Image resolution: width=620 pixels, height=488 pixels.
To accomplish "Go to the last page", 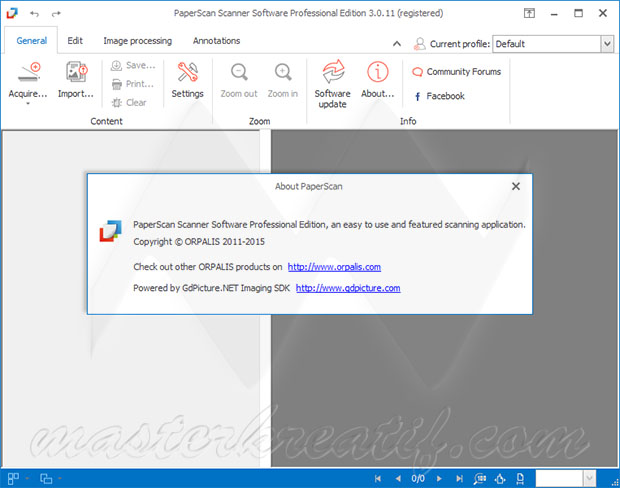I will coord(459,479).
